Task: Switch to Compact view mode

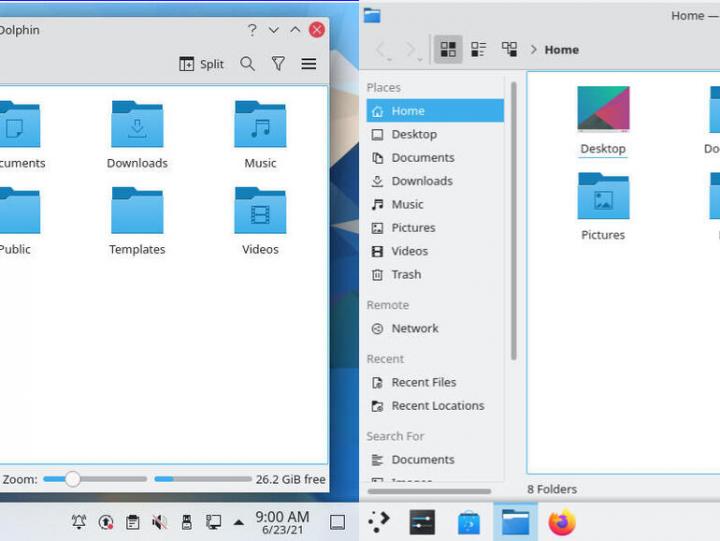Action: coord(479,49)
